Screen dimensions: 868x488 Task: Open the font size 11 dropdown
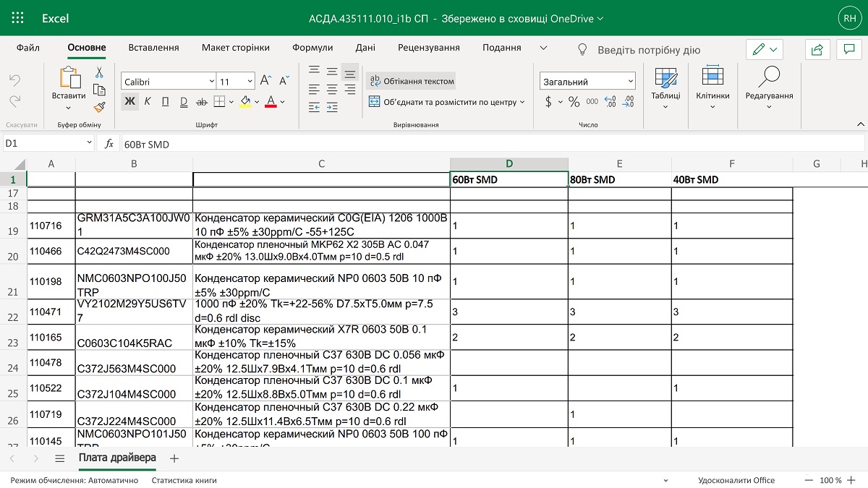pos(250,82)
